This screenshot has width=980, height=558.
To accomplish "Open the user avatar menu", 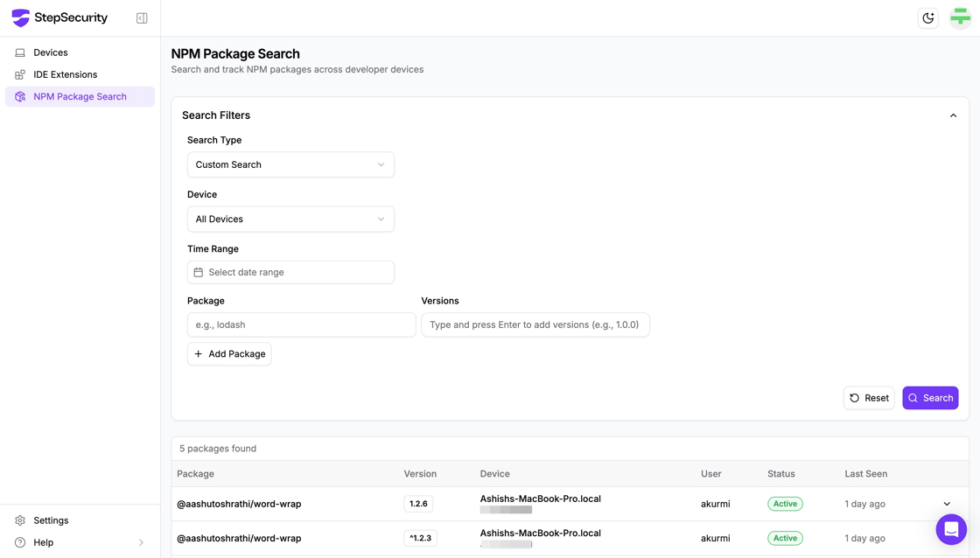I will [x=960, y=17].
